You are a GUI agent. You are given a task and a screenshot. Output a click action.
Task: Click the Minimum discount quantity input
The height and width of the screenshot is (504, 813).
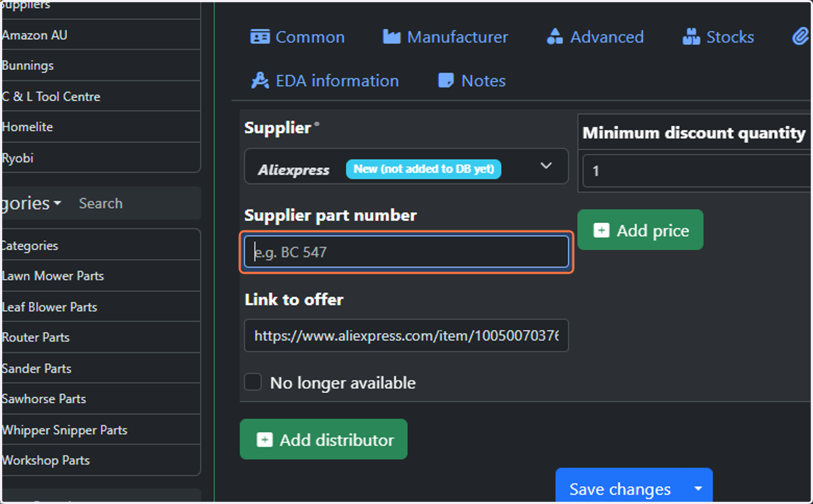tap(696, 171)
